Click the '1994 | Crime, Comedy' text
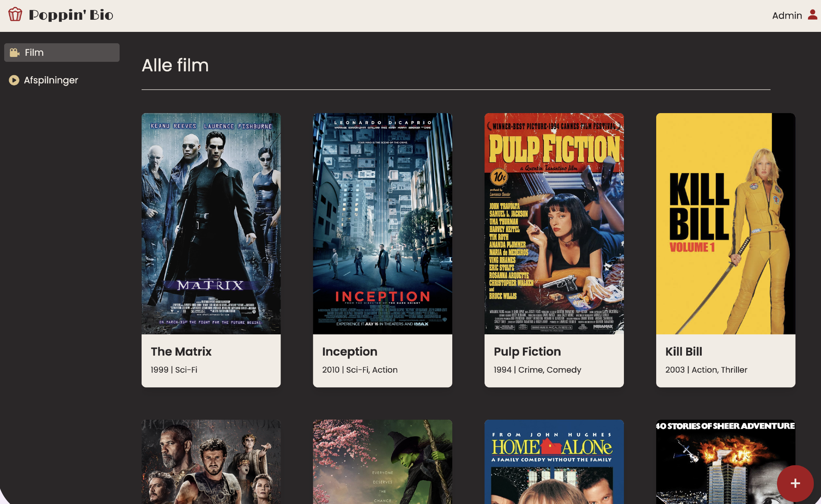The image size is (821, 504). 537,370
